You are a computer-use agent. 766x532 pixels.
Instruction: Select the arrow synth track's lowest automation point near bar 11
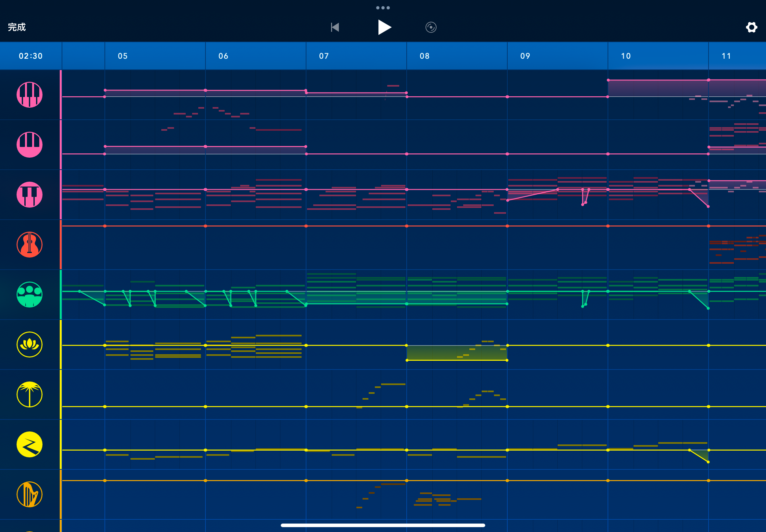(x=708, y=462)
